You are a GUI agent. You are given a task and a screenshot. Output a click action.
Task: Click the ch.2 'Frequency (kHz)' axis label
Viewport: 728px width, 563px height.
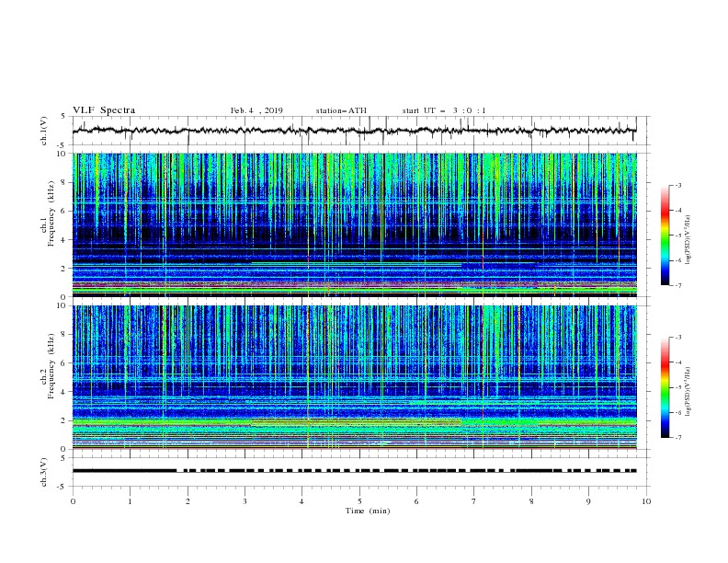52,365
